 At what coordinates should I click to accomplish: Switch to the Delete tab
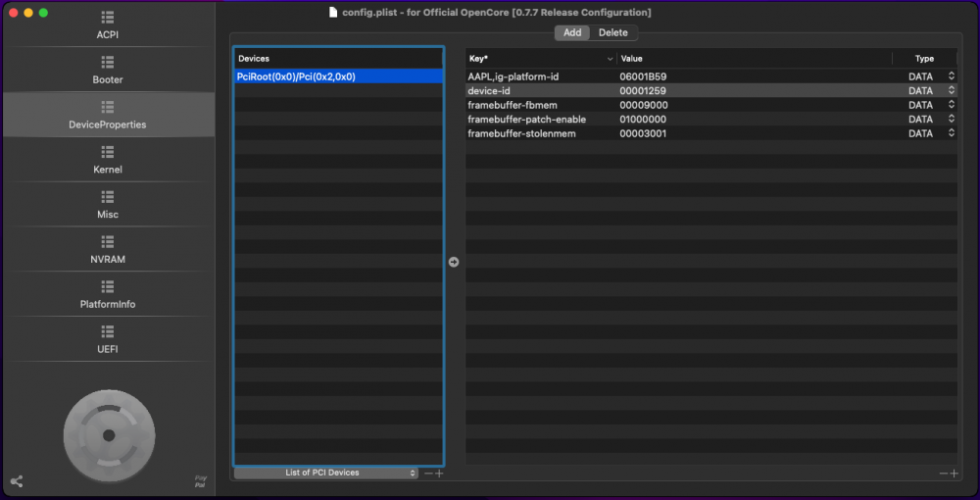(x=613, y=32)
